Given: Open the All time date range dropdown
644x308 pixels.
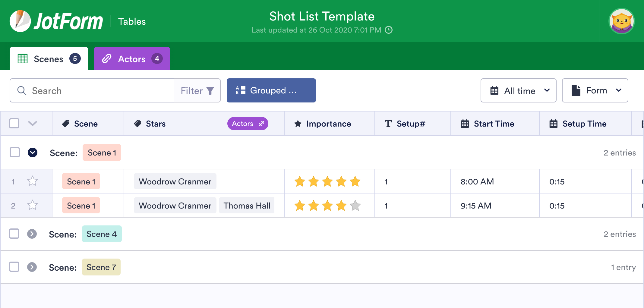Looking at the screenshot, I should coord(518,90).
